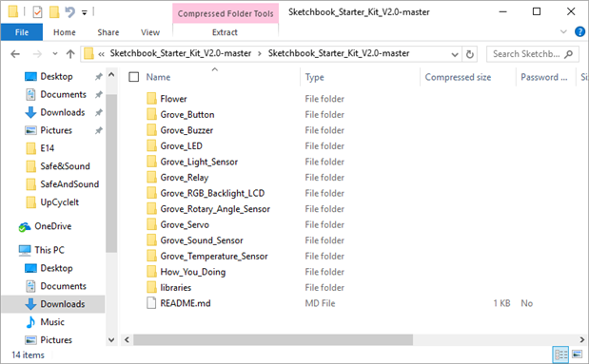Click the first Sketchbook_Starter_Kit_V2.0-master breadcrumb
Screen dimensions: 589x364
[x=181, y=53]
